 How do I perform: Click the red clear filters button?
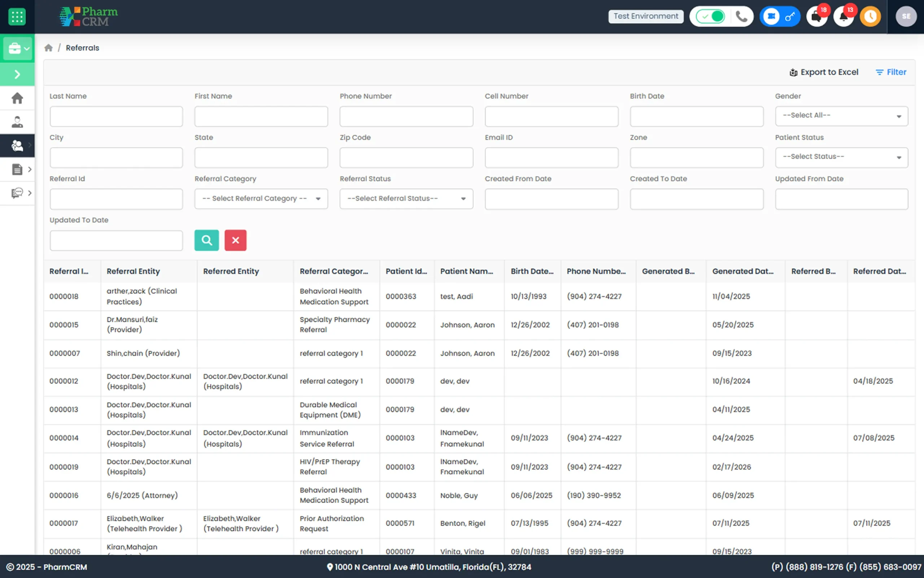[x=236, y=240]
